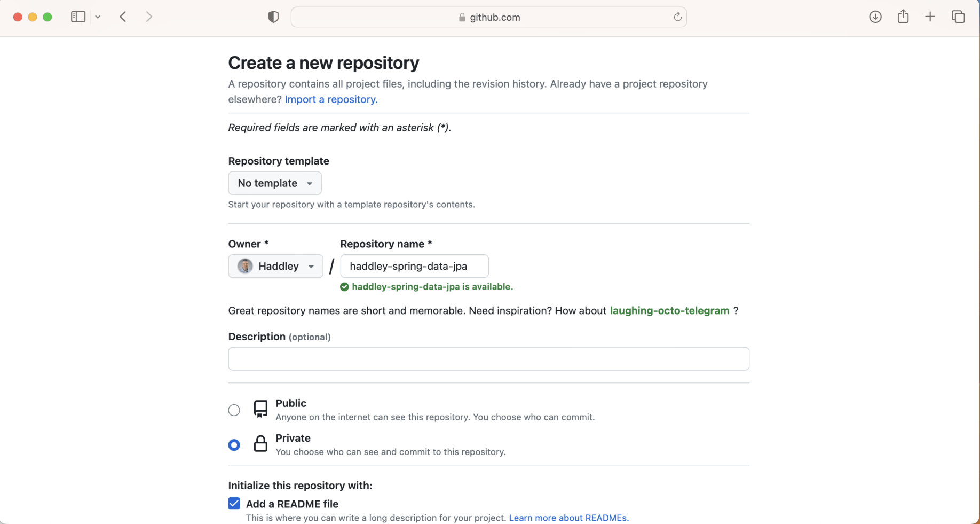Select the Public visibility radio button

[x=234, y=410]
